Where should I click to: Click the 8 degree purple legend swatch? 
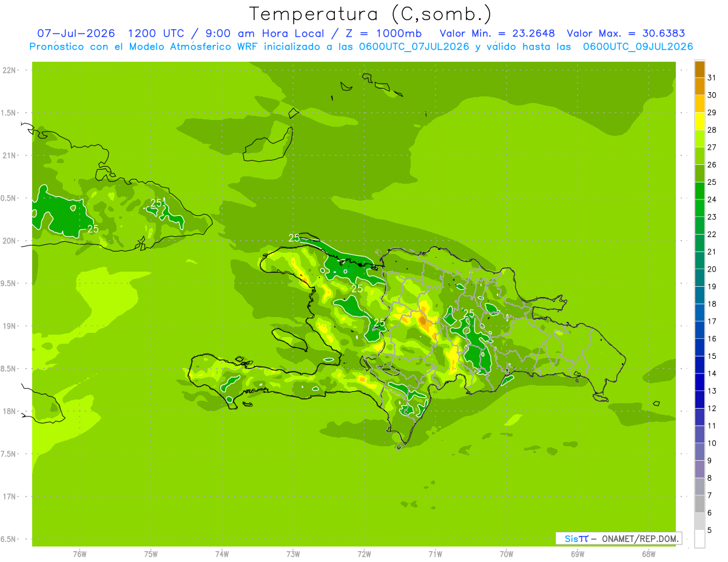(x=699, y=469)
